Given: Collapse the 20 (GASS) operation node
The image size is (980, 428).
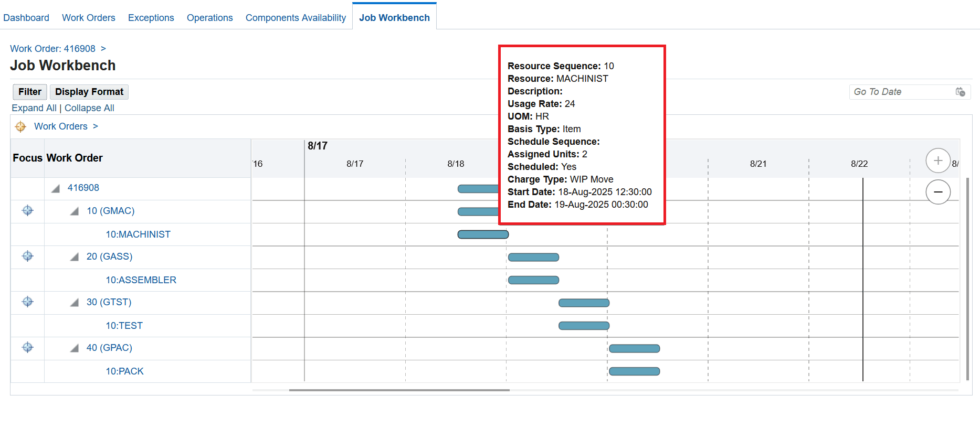Looking at the screenshot, I should pyautogui.click(x=75, y=257).
